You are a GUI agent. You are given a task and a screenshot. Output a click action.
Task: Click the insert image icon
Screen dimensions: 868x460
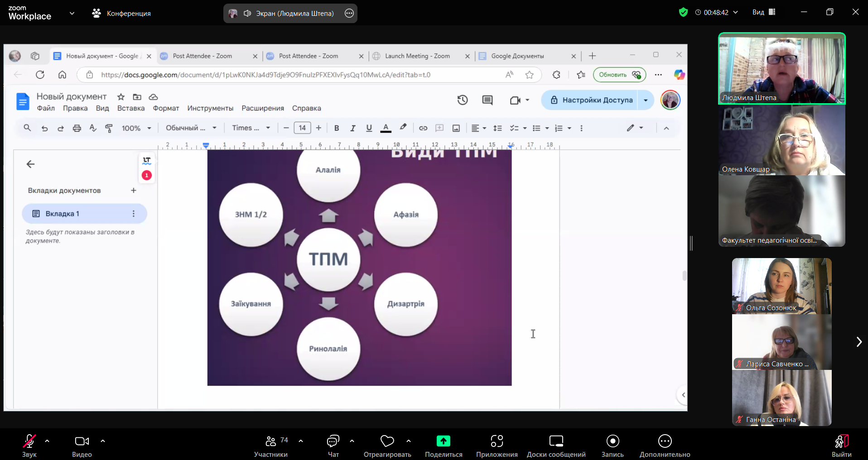pyautogui.click(x=456, y=128)
